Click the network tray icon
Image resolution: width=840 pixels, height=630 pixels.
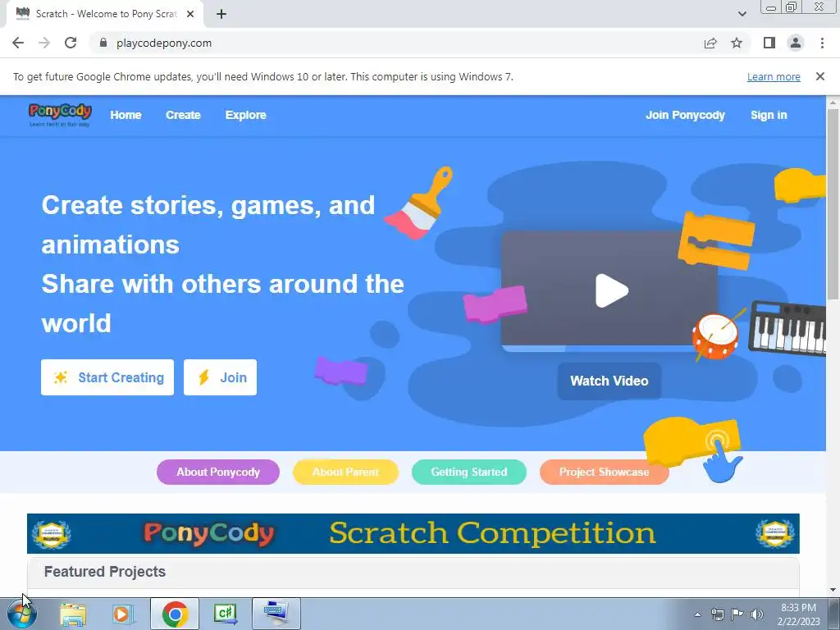(x=717, y=614)
